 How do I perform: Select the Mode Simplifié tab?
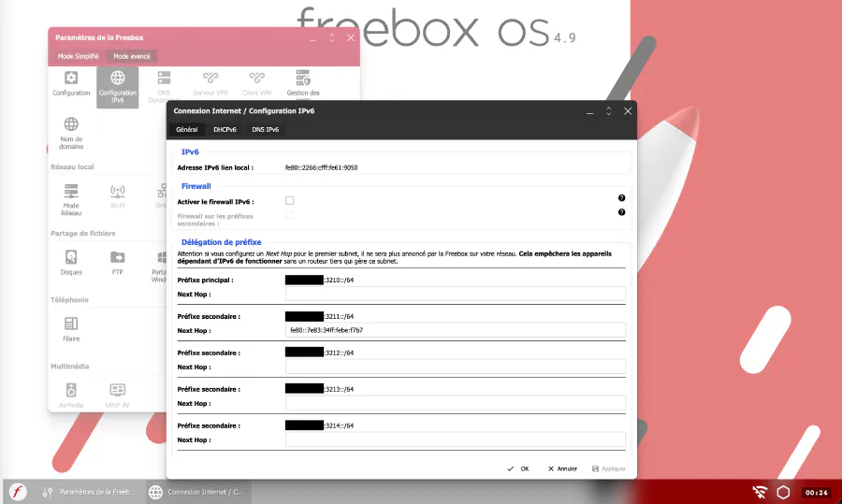click(78, 56)
